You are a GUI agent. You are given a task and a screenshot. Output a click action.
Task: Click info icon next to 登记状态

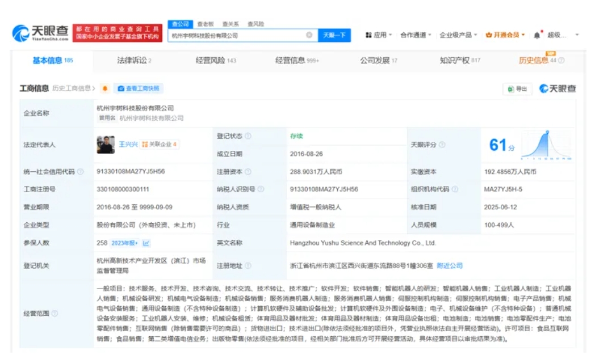(248, 136)
